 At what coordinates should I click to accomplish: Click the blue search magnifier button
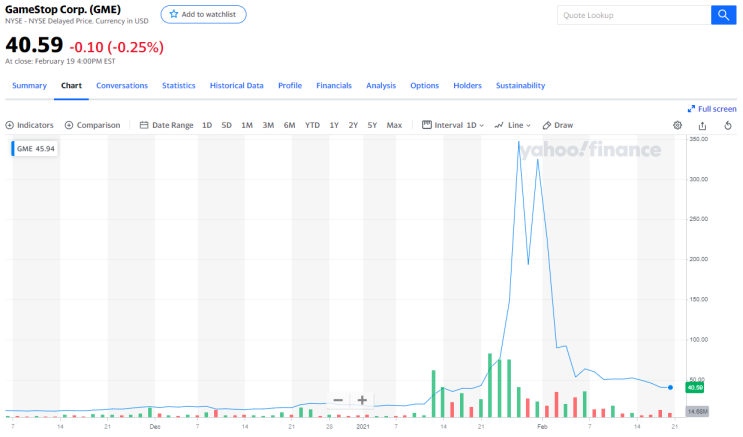(723, 15)
